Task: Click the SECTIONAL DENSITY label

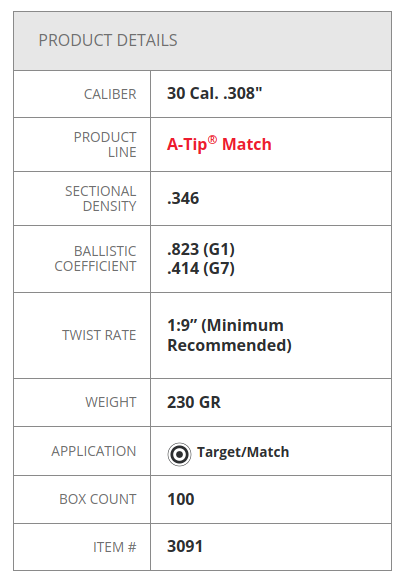Action: coord(101,199)
